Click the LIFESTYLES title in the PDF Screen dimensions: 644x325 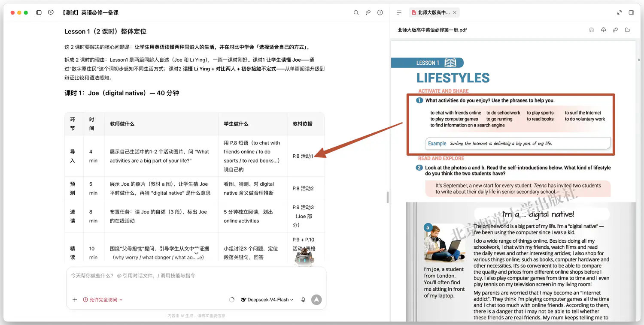click(x=453, y=78)
